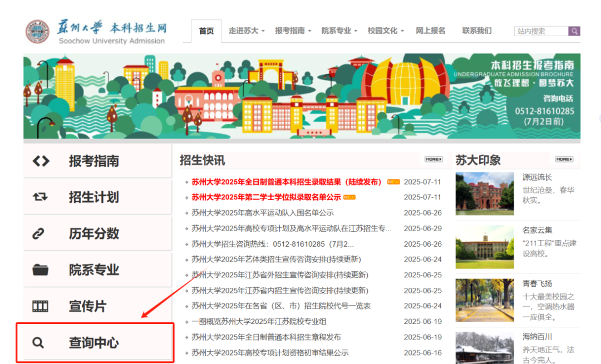The height and width of the screenshot is (364, 601).
Task: Open the 高校专项计划及高水平运动队在江苏招生 link
Action: [x=291, y=228]
